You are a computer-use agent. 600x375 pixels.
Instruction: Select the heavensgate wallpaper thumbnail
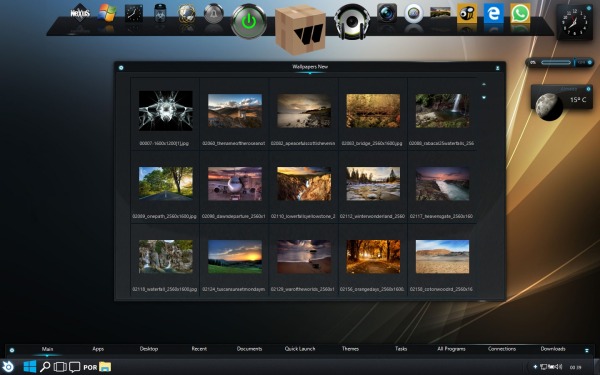coord(442,184)
